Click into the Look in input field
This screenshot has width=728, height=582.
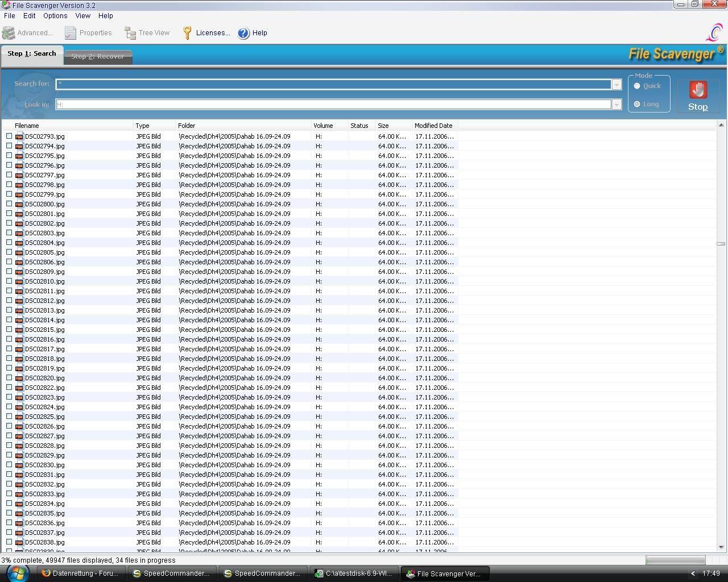click(333, 105)
